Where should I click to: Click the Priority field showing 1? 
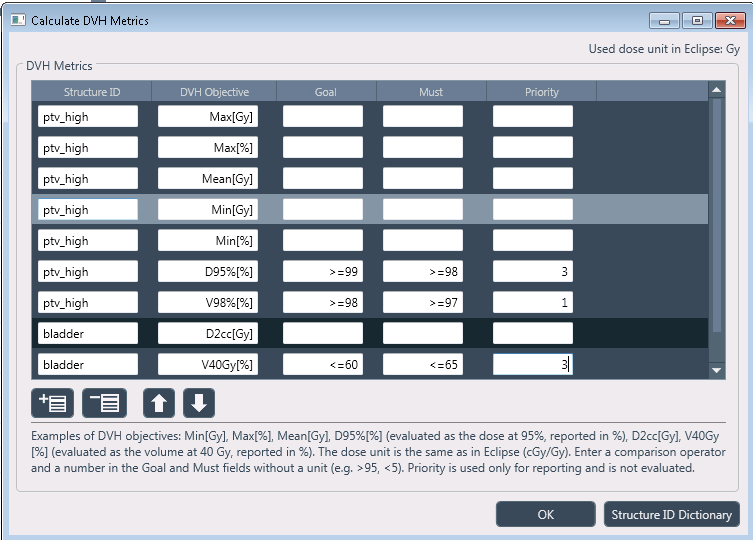coord(533,303)
